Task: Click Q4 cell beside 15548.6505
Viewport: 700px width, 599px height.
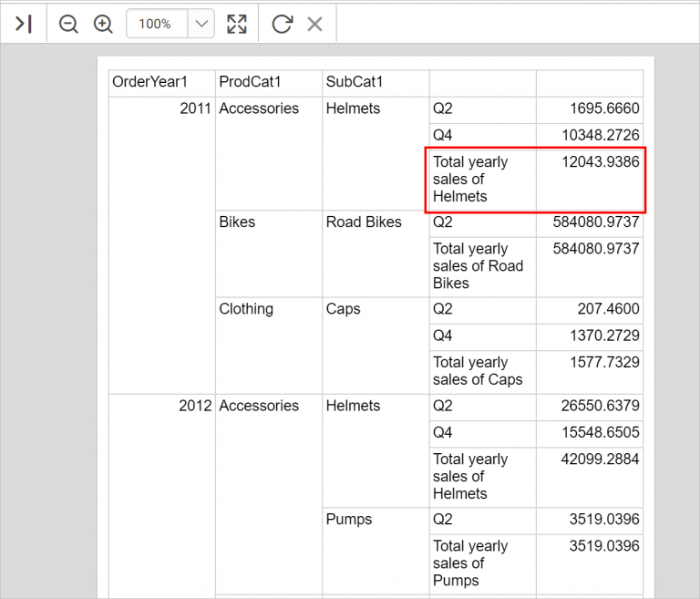Action: (482, 433)
